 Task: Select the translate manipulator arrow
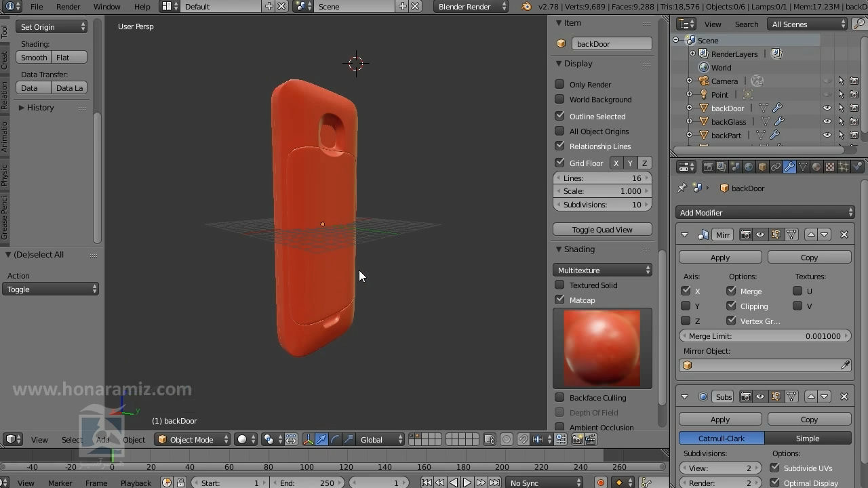pos(321,439)
